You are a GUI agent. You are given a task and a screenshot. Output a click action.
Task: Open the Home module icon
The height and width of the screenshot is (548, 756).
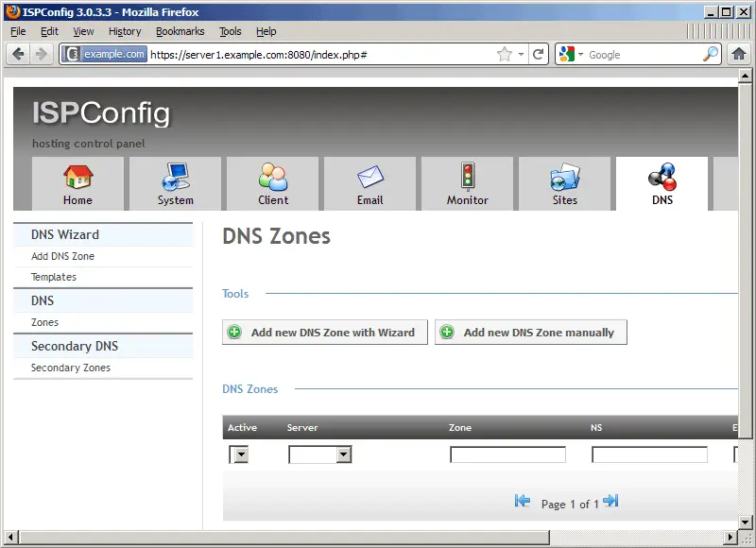77,177
